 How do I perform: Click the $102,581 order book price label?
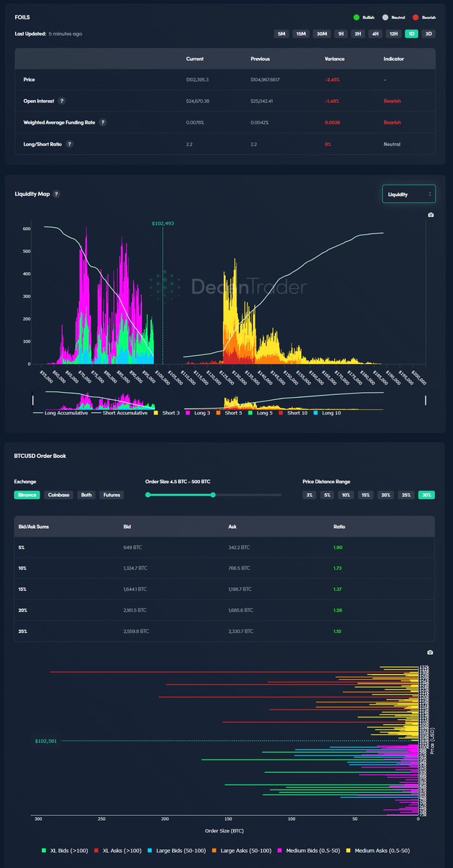(46, 741)
